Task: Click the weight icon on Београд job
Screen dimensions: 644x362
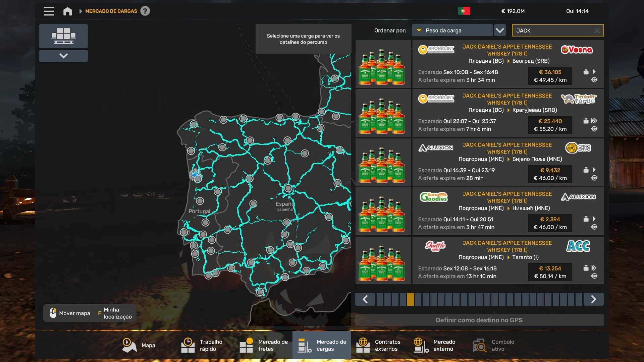Action: (x=586, y=72)
